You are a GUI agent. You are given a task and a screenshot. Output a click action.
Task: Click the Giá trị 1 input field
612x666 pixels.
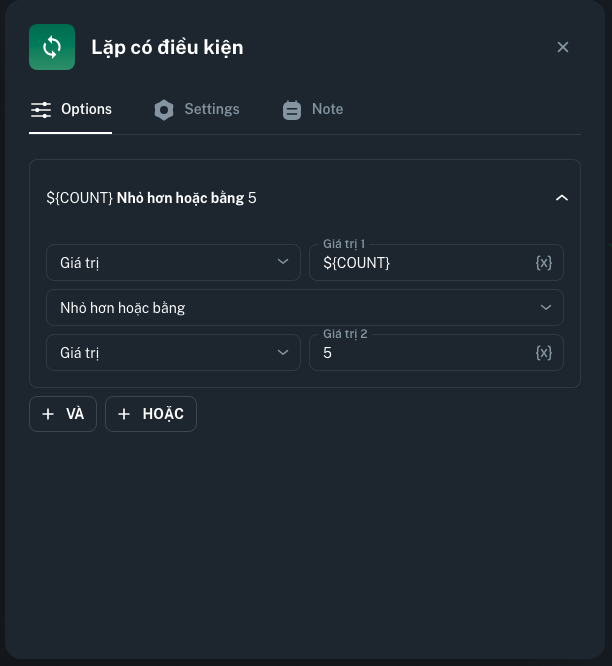tap(437, 262)
